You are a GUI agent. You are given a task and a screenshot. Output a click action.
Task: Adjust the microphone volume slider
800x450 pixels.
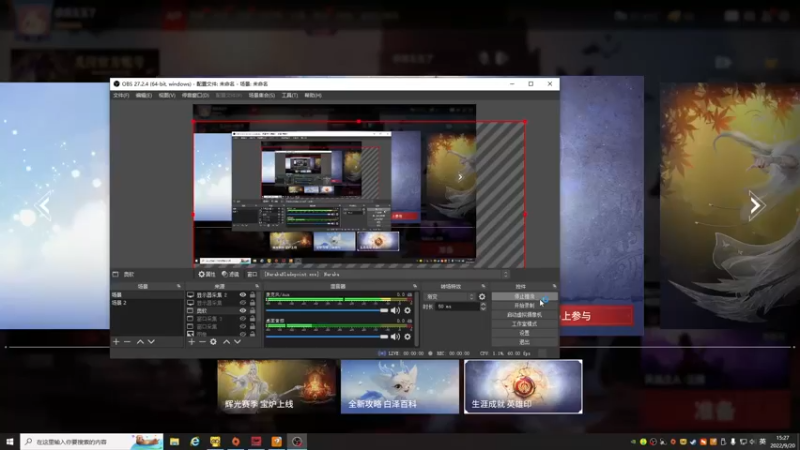(327, 310)
